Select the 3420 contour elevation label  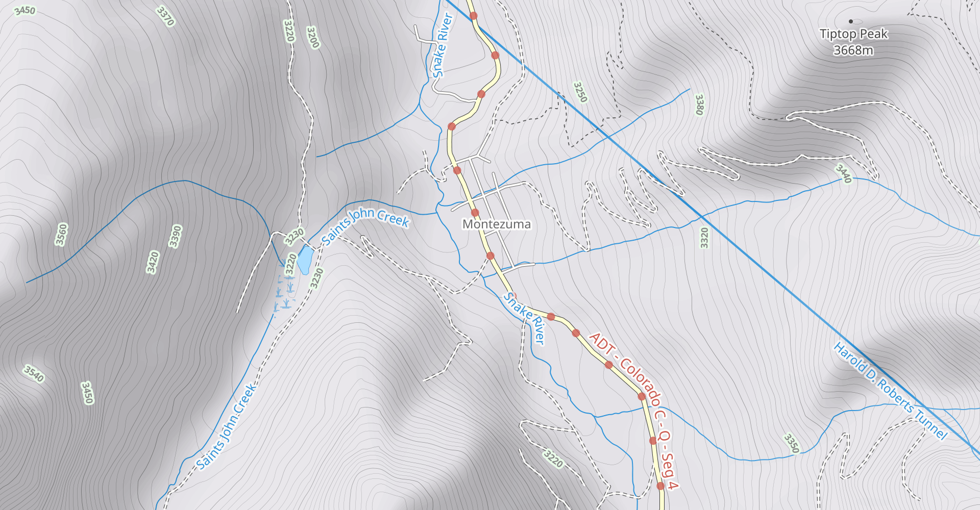(153, 263)
